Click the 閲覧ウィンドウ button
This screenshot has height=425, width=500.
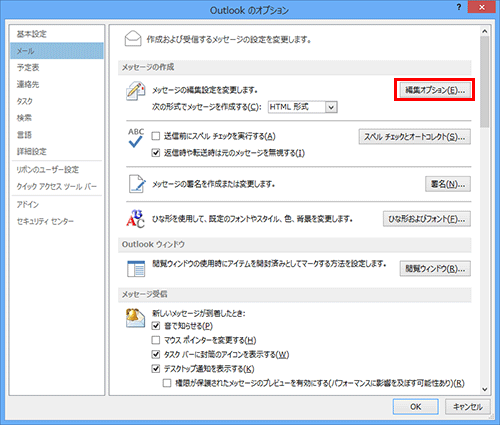pyautogui.click(x=435, y=269)
